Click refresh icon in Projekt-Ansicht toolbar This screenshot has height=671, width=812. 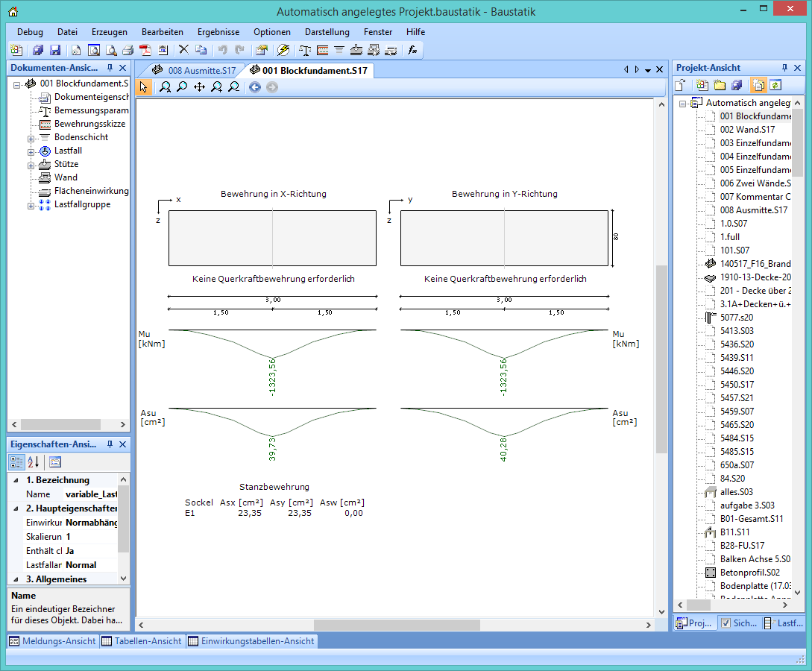point(775,86)
